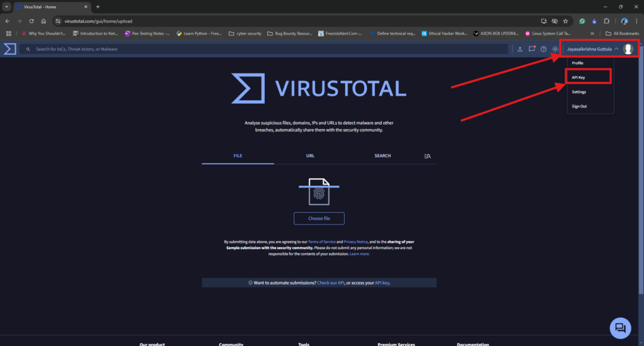The image size is (644, 346).
Task: Select API Key in account menu
Action: coord(579,77)
